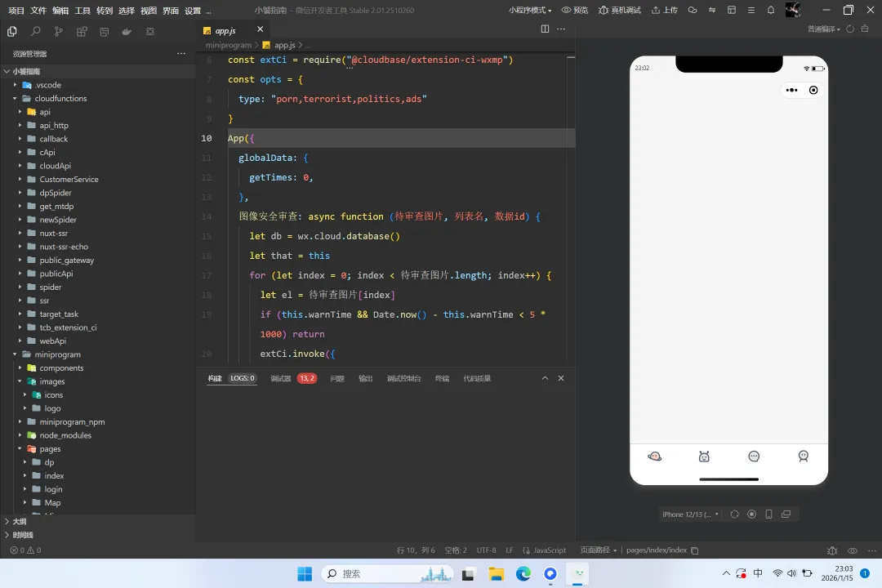Open the 普通编译 compile mode dropdown
This screenshot has height=588, width=882.
click(824, 29)
